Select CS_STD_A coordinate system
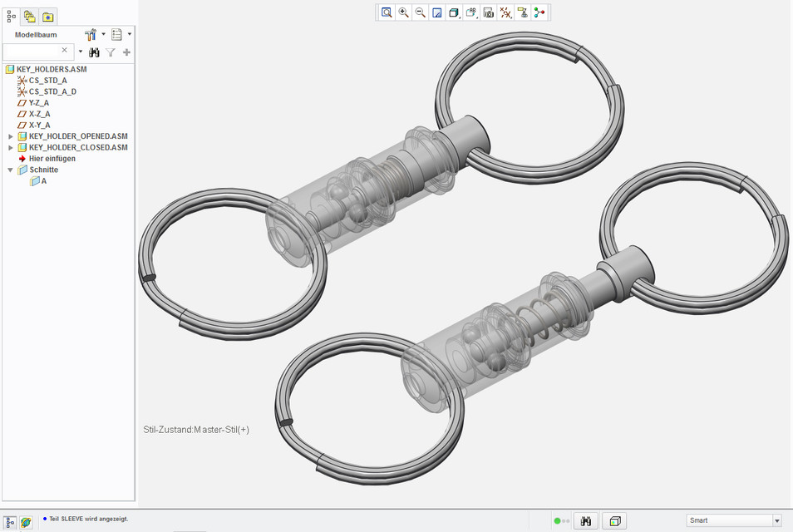793x532 pixels. tap(47, 81)
